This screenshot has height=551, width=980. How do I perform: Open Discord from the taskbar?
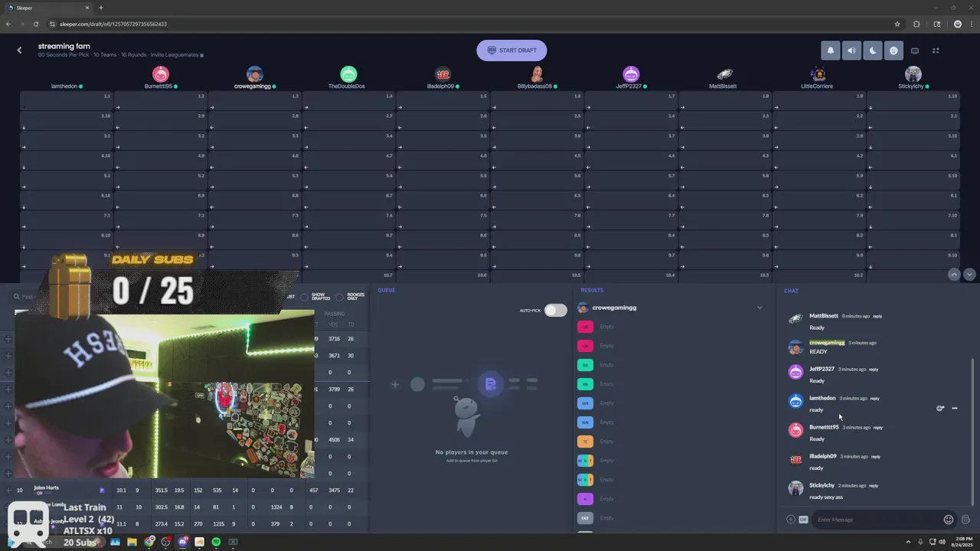[x=182, y=542]
